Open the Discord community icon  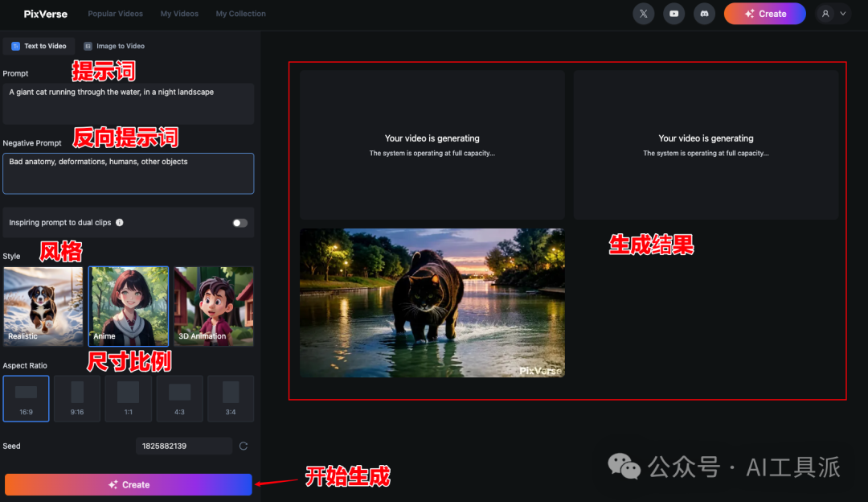point(704,14)
